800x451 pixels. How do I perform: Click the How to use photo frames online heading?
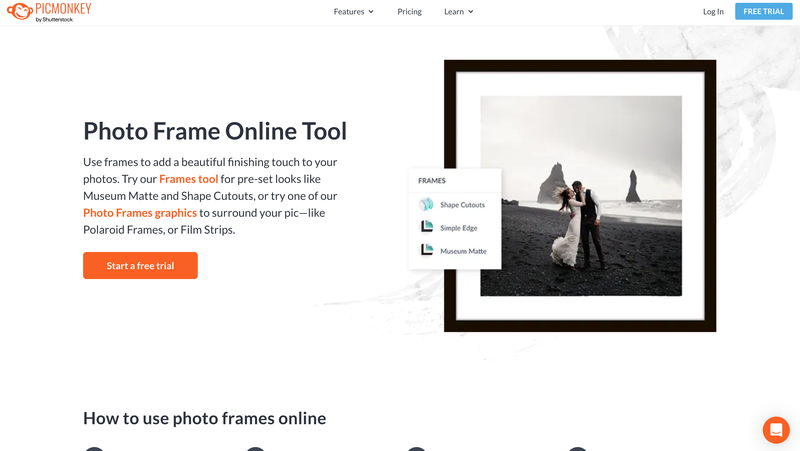pyautogui.click(x=205, y=418)
